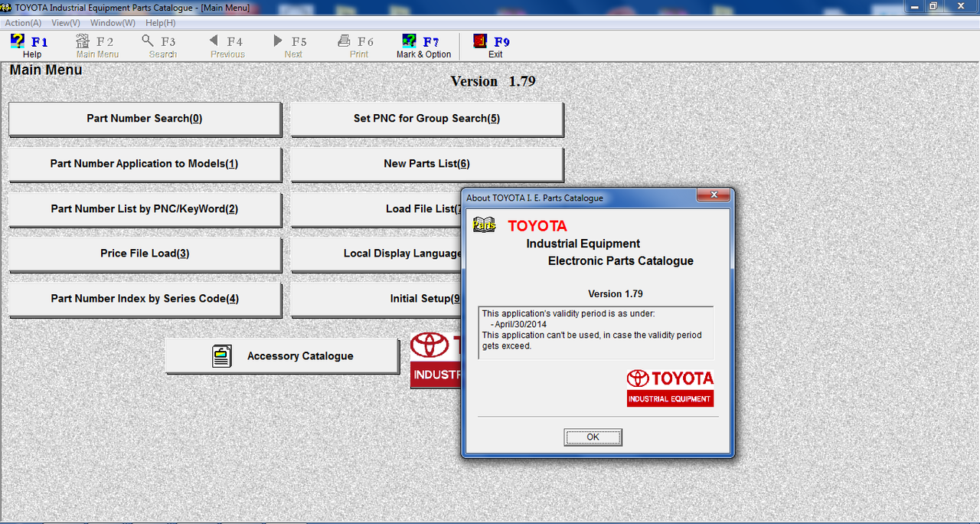The height and width of the screenshot is (524, 980).
Task: Click the F3 Search magnifier icon
Action: tap(148, 41)
